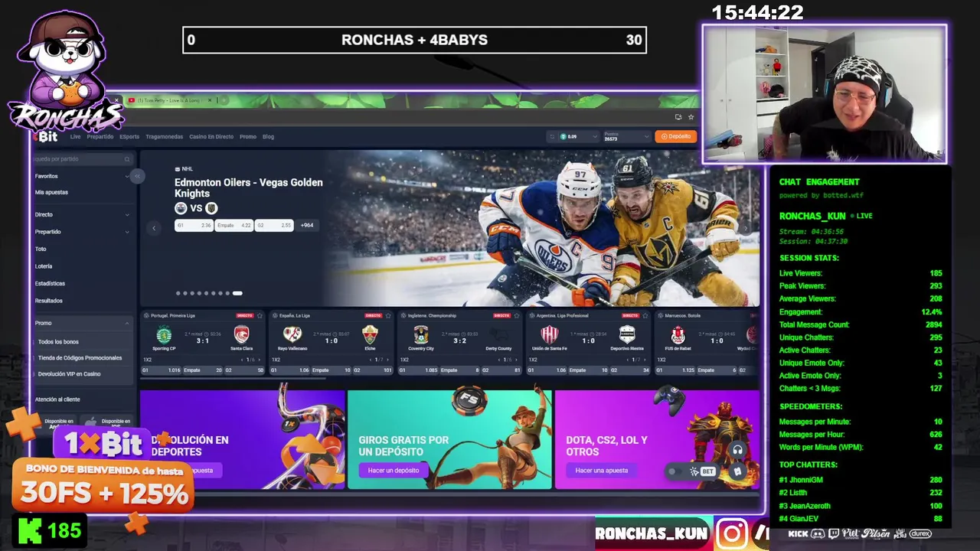The image size is (980, 551).
Task: Bet G1 2.36 on Edmonton Oilers
Action: coord(194,226)
